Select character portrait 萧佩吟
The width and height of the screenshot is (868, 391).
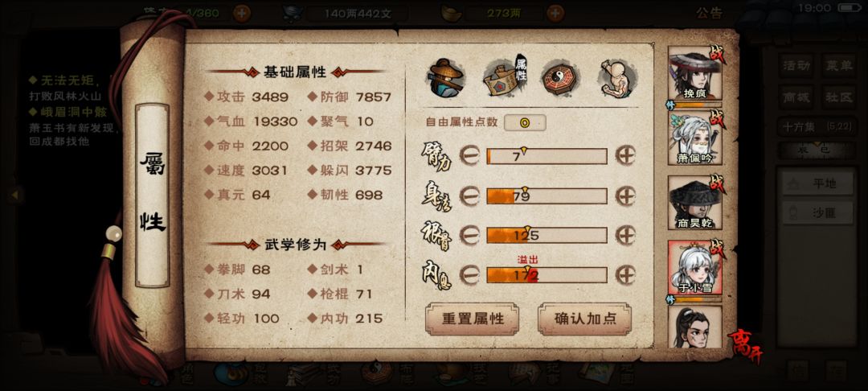(694, 138)
